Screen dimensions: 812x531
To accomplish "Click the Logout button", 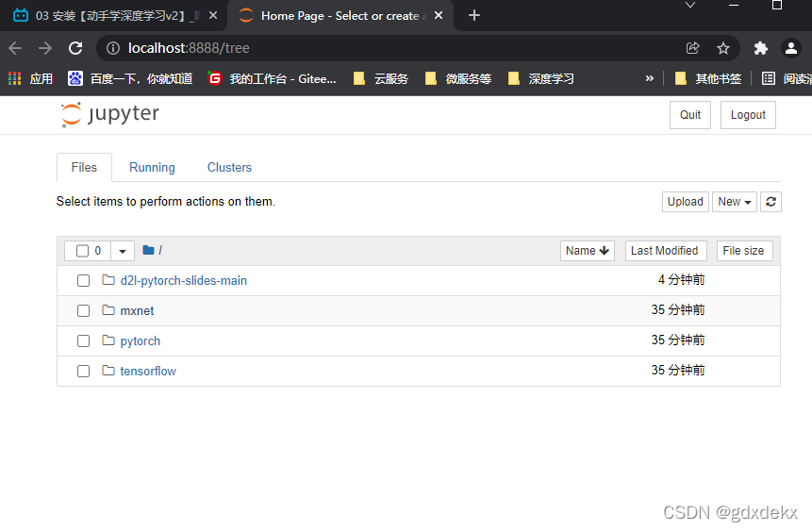I will [748, 115].
